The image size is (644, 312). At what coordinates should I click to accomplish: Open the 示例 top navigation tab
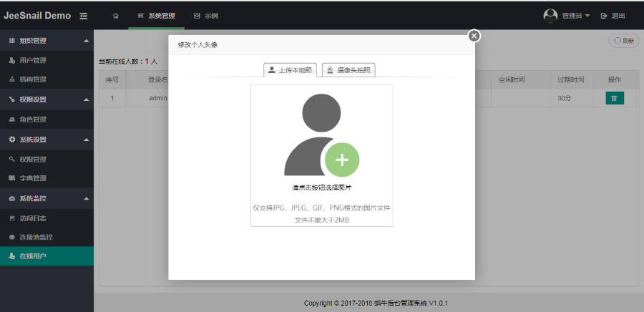(x=206, y=16)
